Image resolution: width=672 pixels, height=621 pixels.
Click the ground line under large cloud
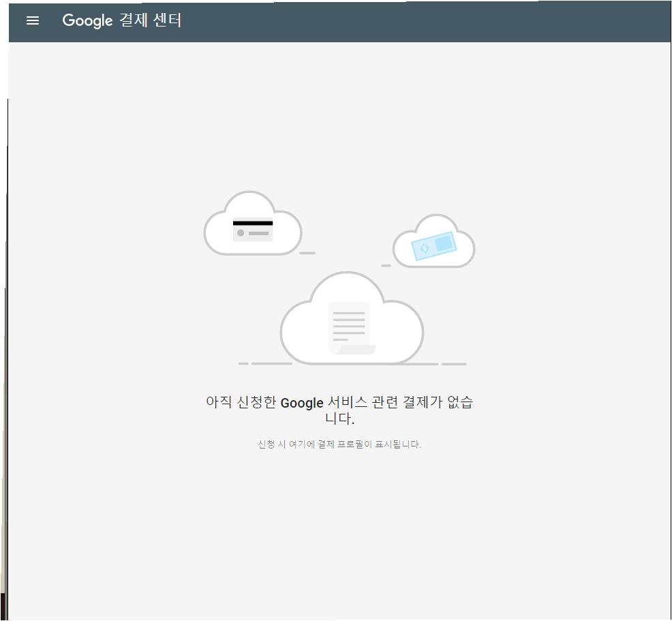coord(271,363)
